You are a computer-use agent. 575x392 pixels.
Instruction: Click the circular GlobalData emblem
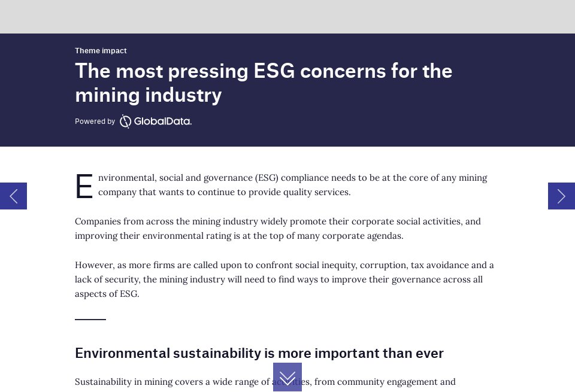[126, 121]
